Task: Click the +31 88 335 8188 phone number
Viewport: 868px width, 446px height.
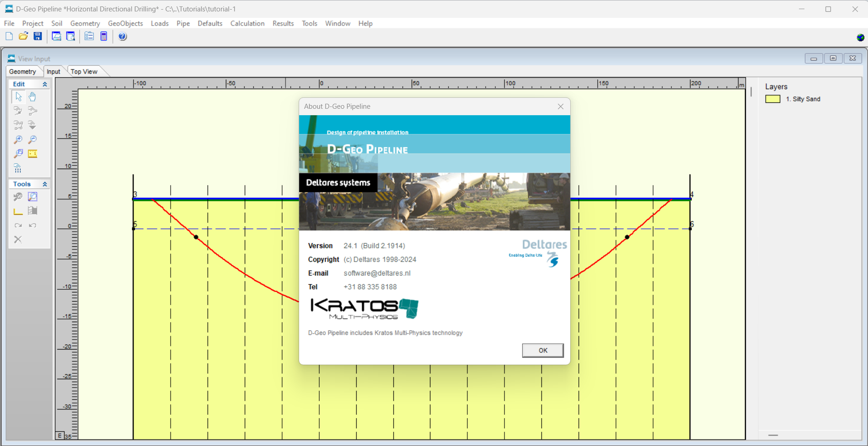Action: pos(370,287)
